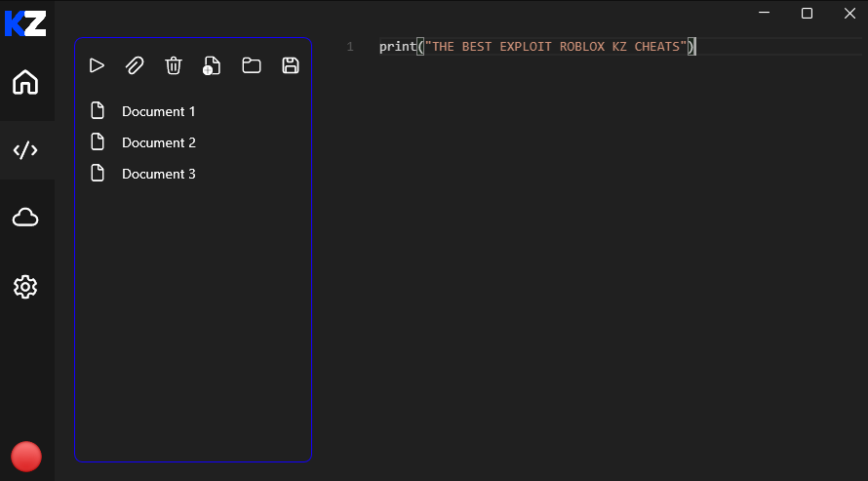Switch to the script editor code tab
The height and width of the screenshot is (481, 868).
click(x=25, y=150)
